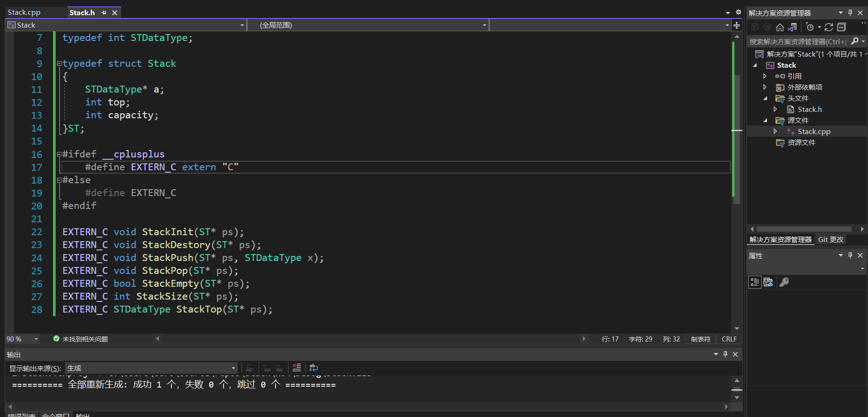
Task: Click sync with active document icon
Action: [x=829, y=27]
